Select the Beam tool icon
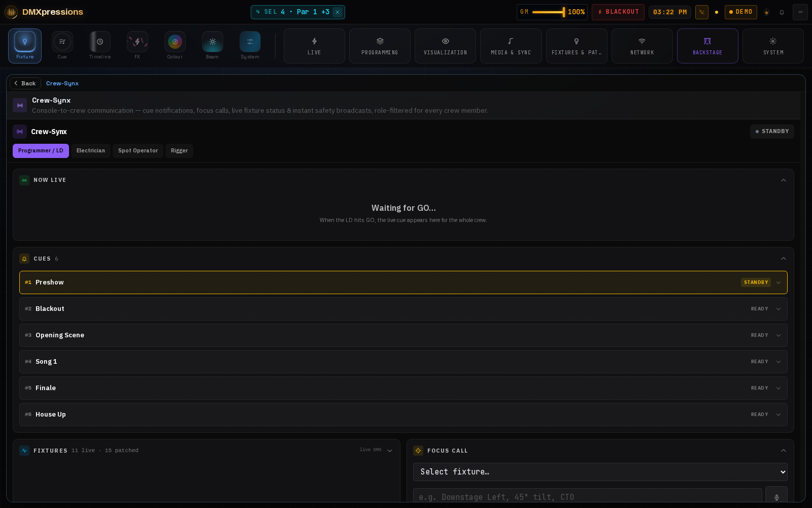 point(213,46)
